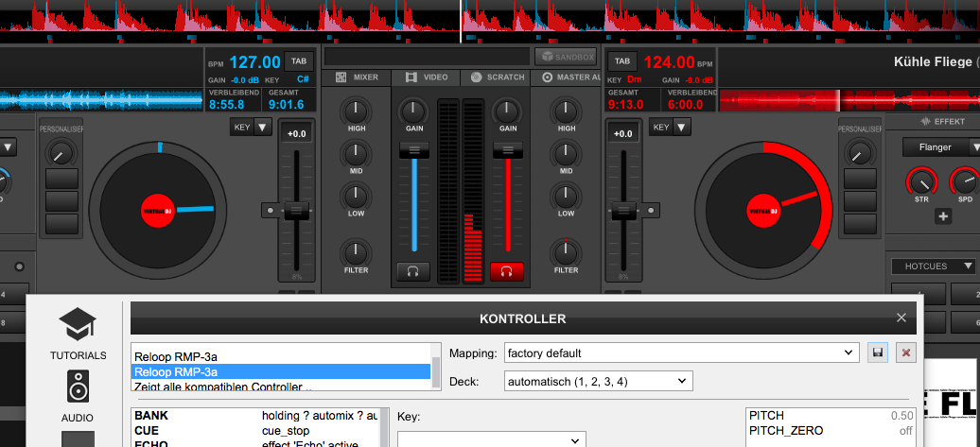Click the left channel LOW EQ knob
This screenshot has height=447, width=980.
pos(355,196)
